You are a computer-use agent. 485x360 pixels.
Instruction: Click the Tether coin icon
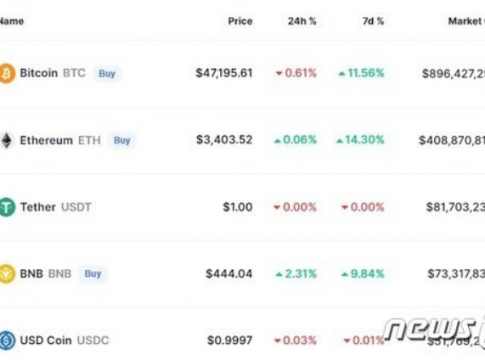tap(7, 207)
